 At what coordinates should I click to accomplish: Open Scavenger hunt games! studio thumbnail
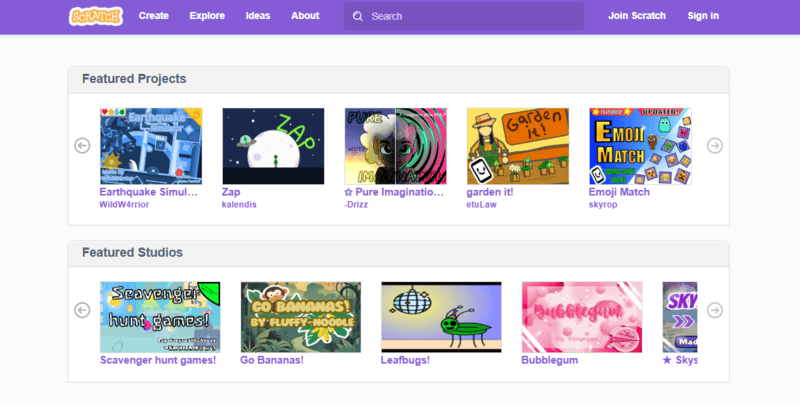[x=160, y=317]
